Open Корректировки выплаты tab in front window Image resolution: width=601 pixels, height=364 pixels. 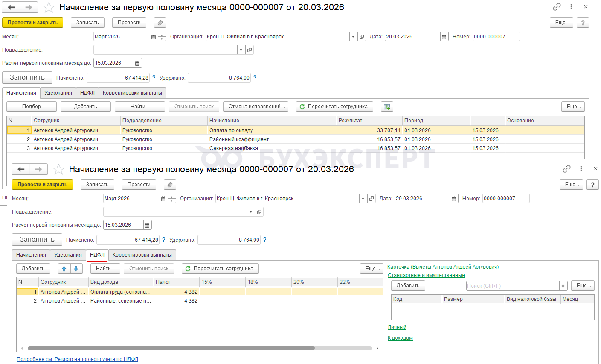pos(142,255)
